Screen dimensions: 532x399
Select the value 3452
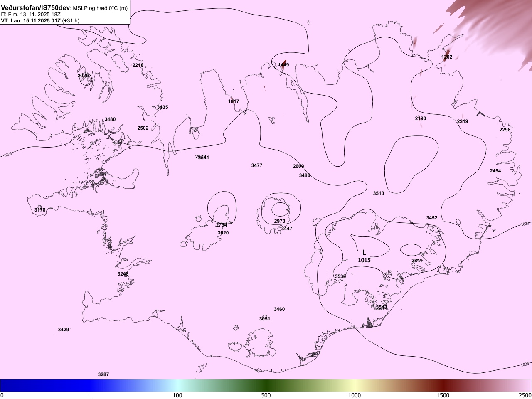(x=432, y=218)
